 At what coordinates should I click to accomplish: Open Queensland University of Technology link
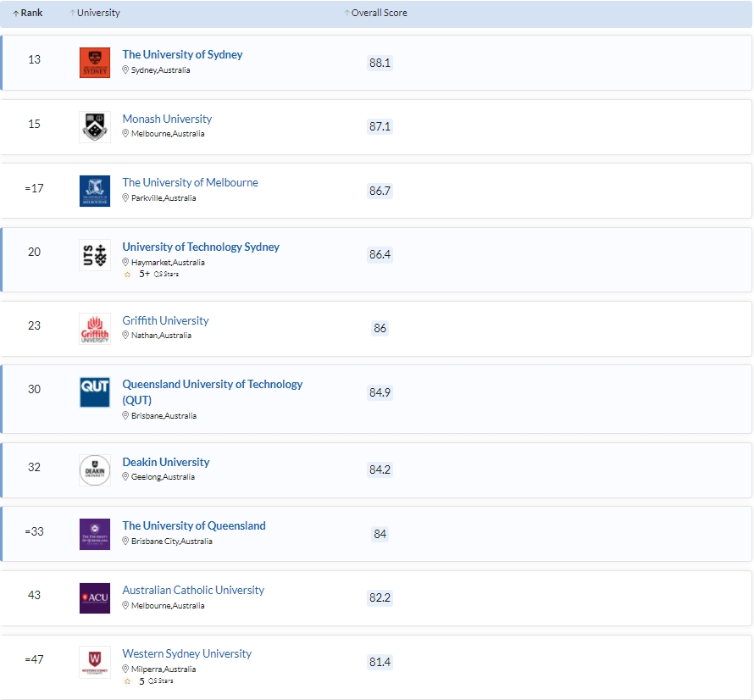(212, 385)
